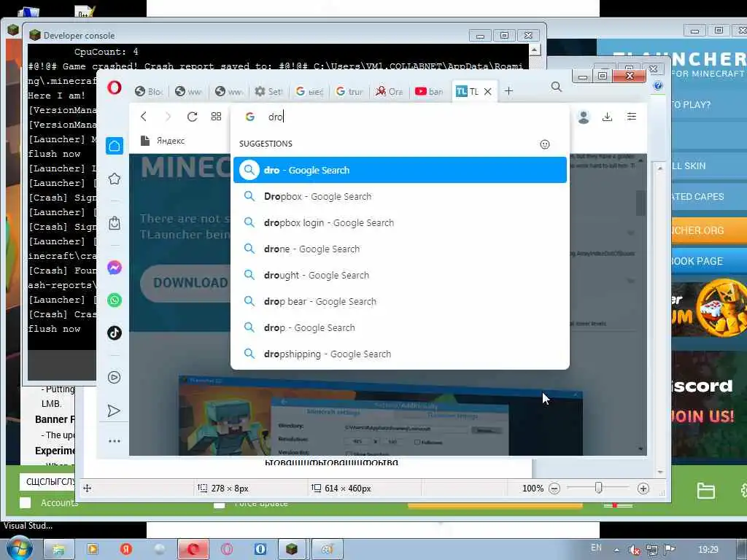This screenshot has width=747, height=560.
Task: Open the folder icon in TLauncher
Action: point(705,491)
